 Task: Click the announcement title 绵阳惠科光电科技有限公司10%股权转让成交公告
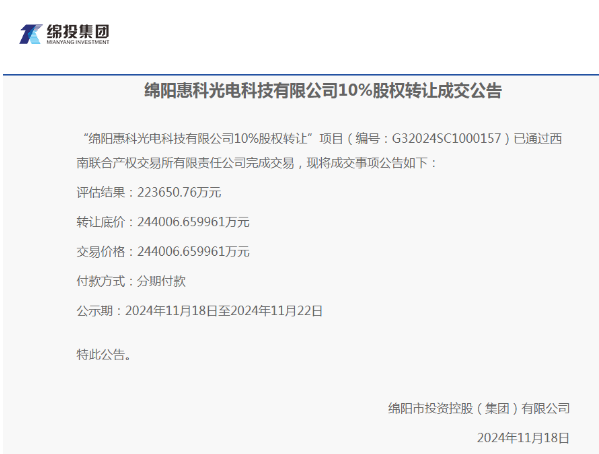(323, 91)
